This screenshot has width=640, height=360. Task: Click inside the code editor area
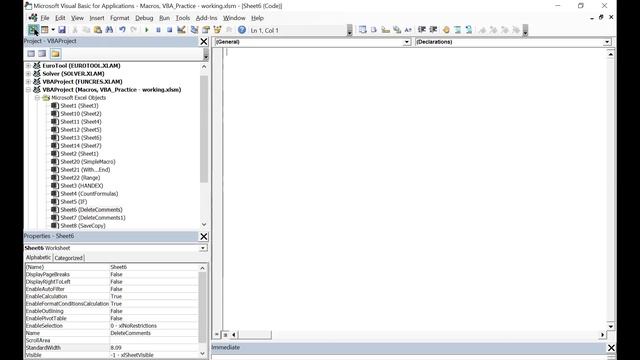click(415, 188)
